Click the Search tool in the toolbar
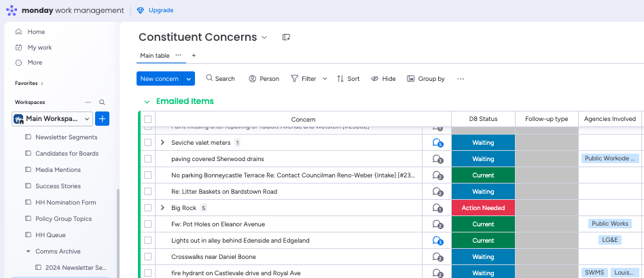The height and width of the screenshot is (278, 644). (221, 79)
